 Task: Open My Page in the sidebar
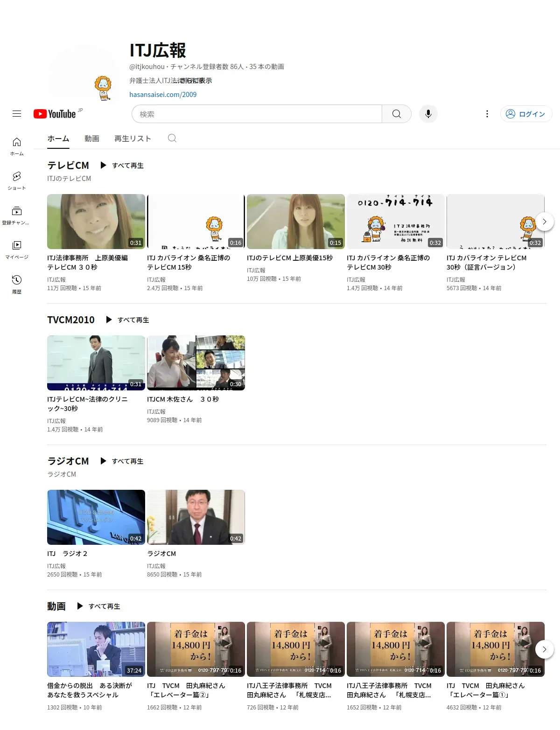tap(17, 250)
